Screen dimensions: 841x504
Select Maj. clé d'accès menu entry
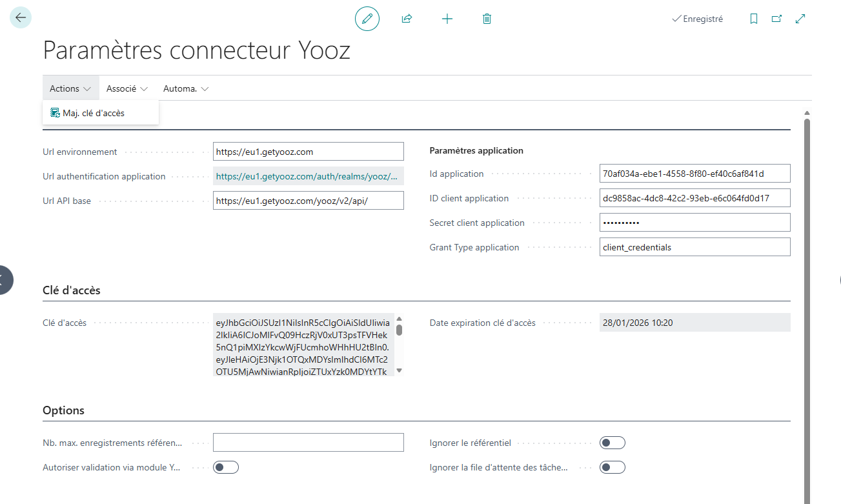(x=94, y=113)
